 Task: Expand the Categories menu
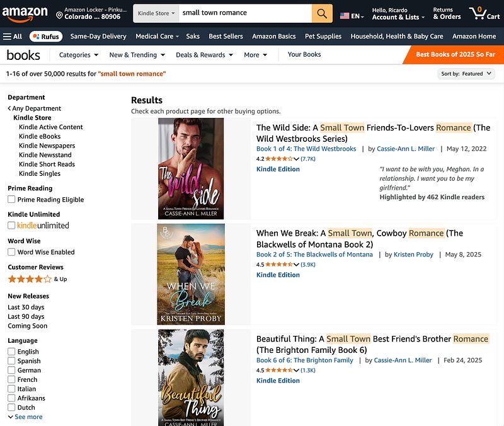[78, 55]
